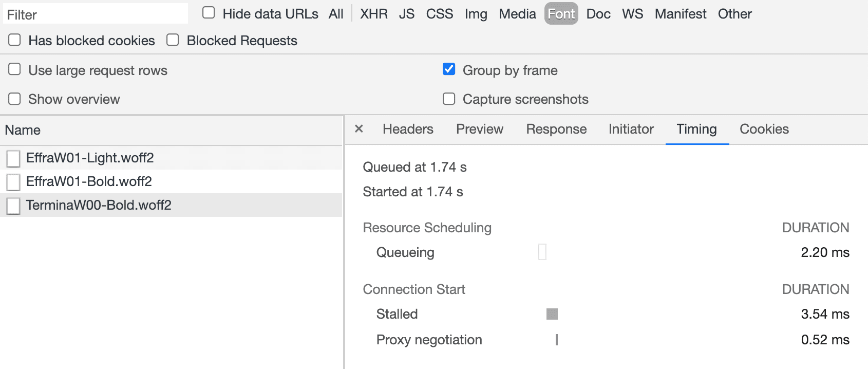Image resolution: width=868 pixels, height=369 pixels.
Task: Open the Response tab
Action: 556,129
